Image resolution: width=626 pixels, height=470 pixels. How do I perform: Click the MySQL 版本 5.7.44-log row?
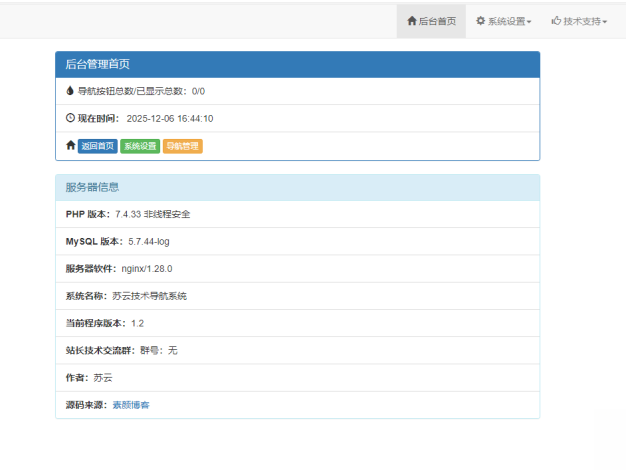297,242
